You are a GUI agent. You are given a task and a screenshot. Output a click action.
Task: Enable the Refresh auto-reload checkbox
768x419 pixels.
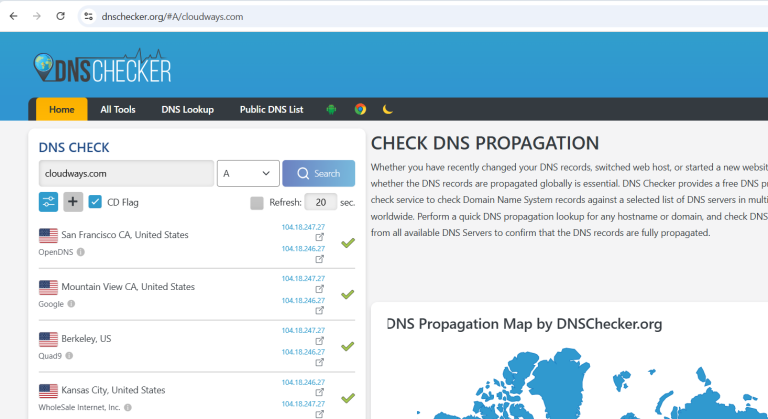point(257,203)
